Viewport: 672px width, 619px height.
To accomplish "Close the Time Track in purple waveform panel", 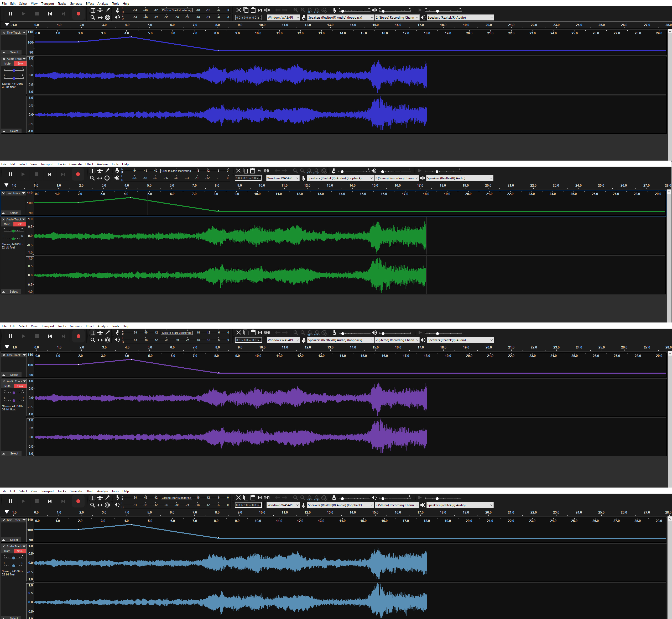I will (x=4, y=355).
